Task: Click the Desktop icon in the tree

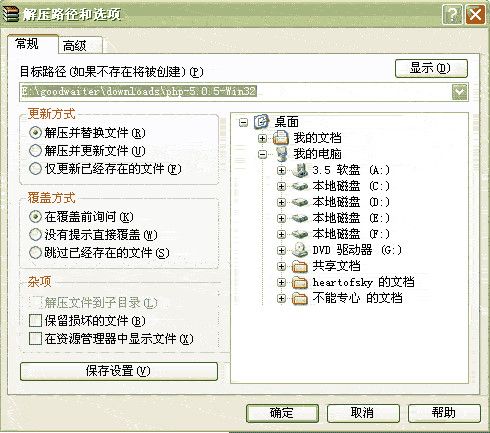Action: tap(262, 122)
